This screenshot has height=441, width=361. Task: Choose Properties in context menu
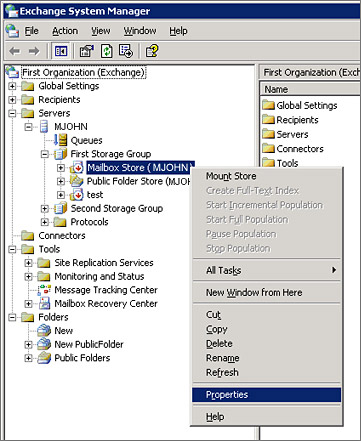pyautogui.click(x=267, y=395)
